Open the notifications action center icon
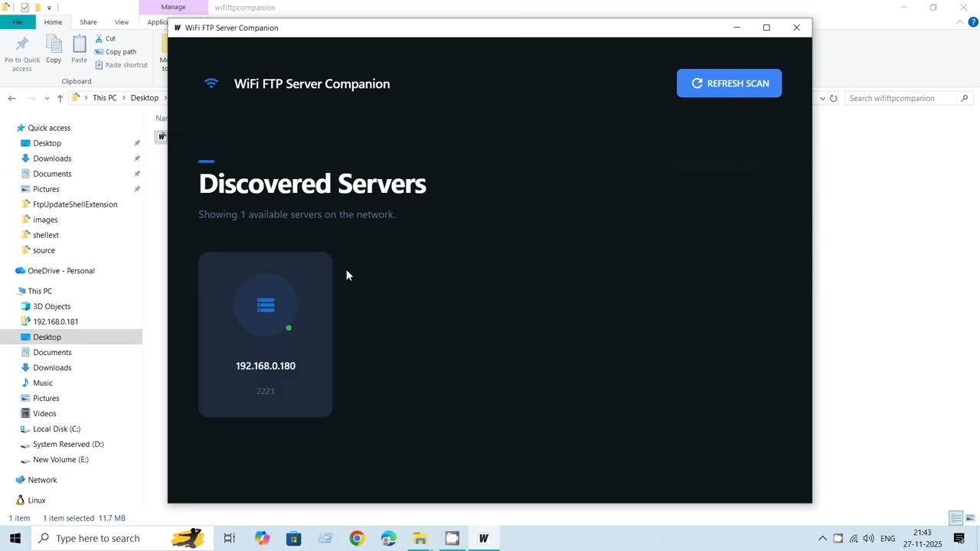Image resolution: width=980 pixels, height=551 pixels. click(959, 538)
